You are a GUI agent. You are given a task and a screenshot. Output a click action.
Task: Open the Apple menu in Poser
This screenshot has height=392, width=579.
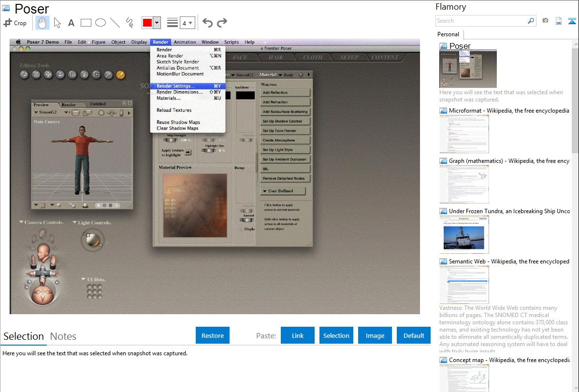click(x=18, y=42)
